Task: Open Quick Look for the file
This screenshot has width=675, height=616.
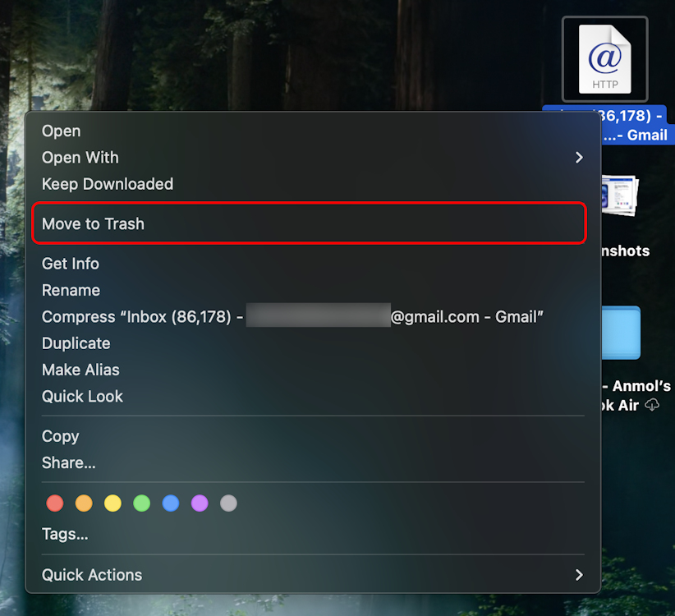Action: point(313,397)
